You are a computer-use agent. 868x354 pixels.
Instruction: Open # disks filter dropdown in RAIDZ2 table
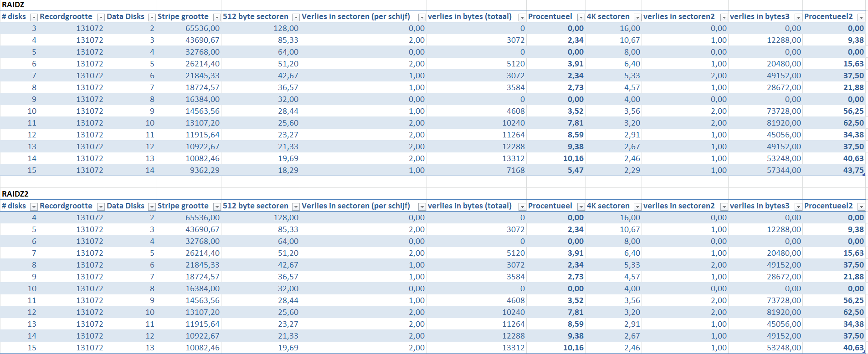coord(33,207)
